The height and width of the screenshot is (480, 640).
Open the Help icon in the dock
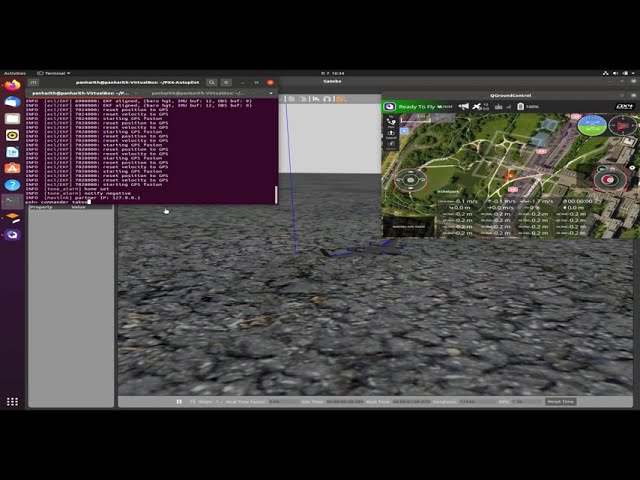coord(12,185)
